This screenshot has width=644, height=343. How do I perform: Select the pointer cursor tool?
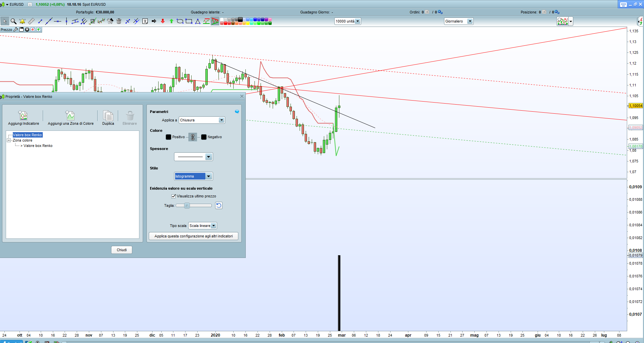5,21
